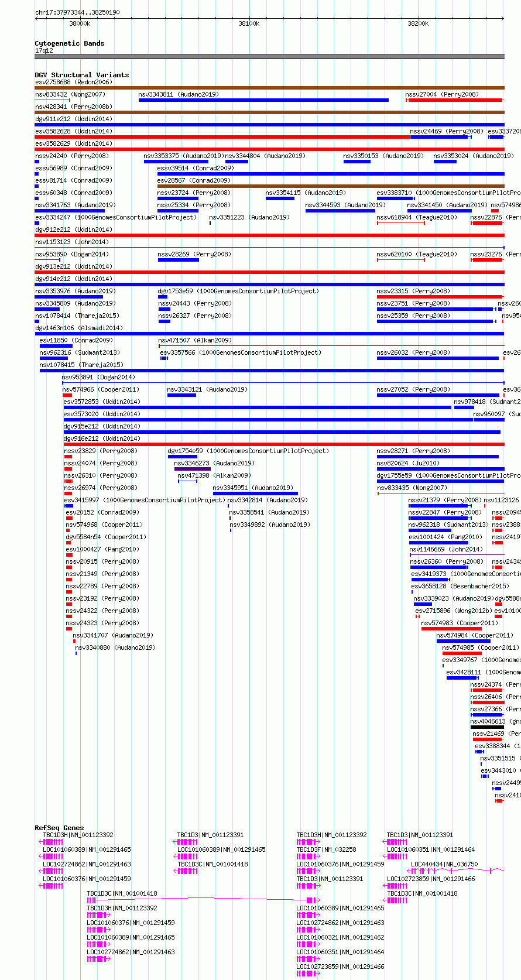Image resolution: width=521 pixels, height=980 pixels.
Task: Click the 38100k ruler tick label
Action: (249, 23)
